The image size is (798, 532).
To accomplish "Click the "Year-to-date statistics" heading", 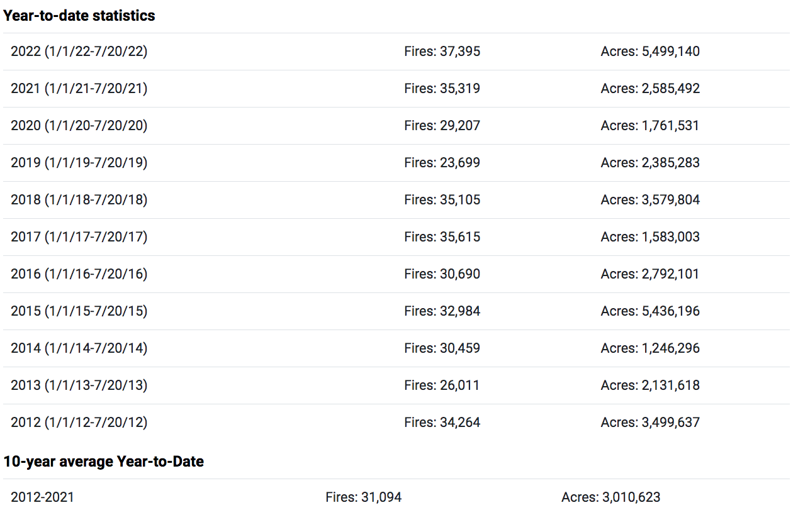I will click(79, 16).
